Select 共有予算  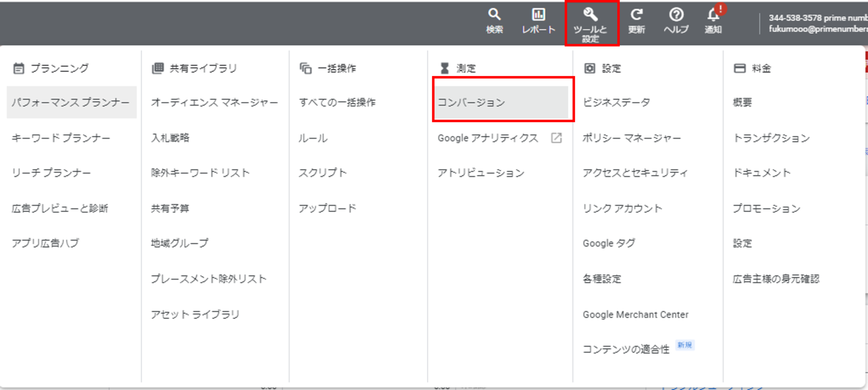tap(170, 208)
